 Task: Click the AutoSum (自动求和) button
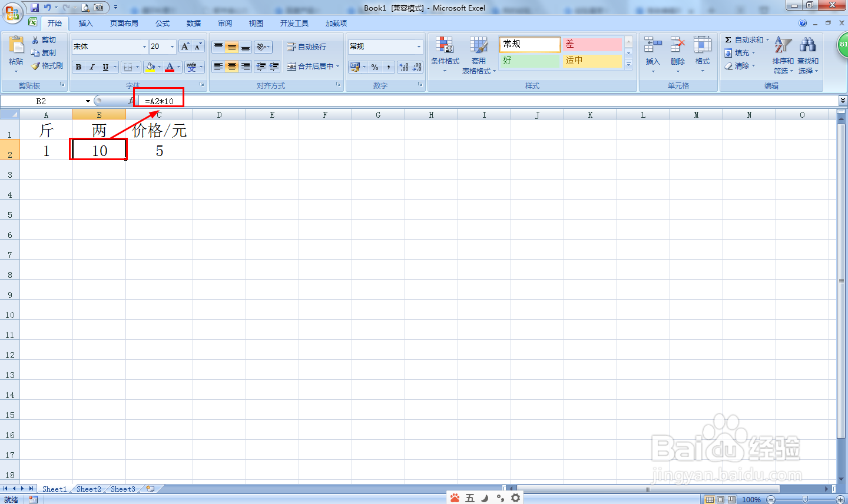click(x=747, y=40)
